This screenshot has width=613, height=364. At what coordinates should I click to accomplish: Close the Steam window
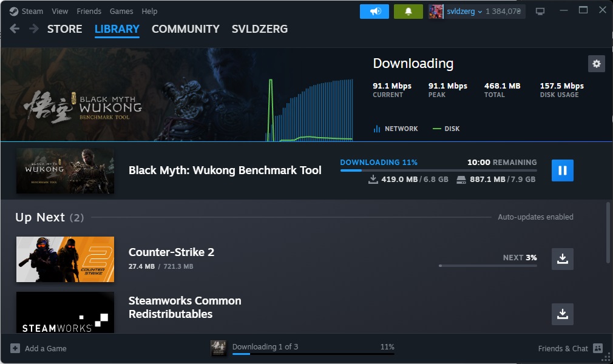(x=603, y=10)
